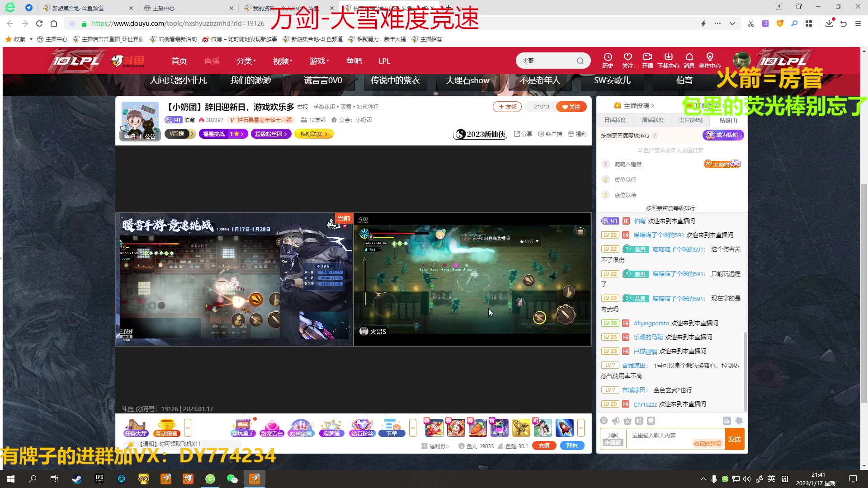Screen dimensions: 868x488
Task: Open the 下单 order icon
Action: tap(392, 427)
